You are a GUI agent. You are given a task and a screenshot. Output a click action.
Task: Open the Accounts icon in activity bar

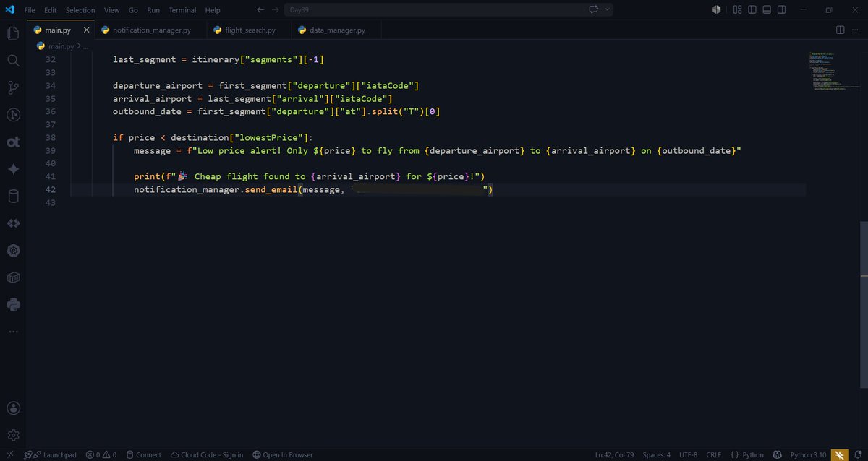pos(13,409)
